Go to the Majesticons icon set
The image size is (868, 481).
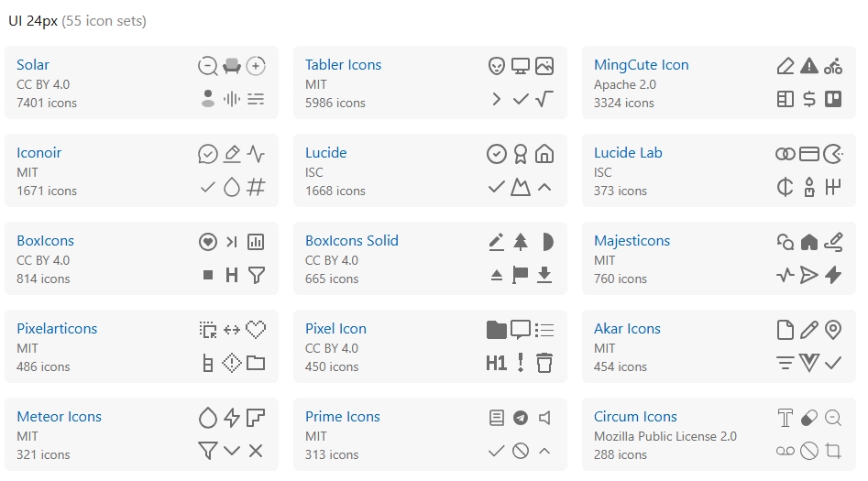pyautogui.click(x=632, y=241)
